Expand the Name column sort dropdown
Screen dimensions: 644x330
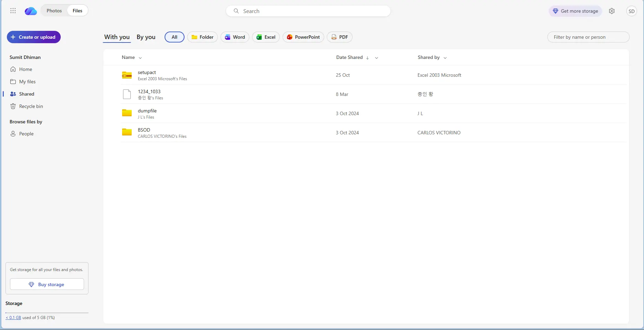tap(140, 58)
